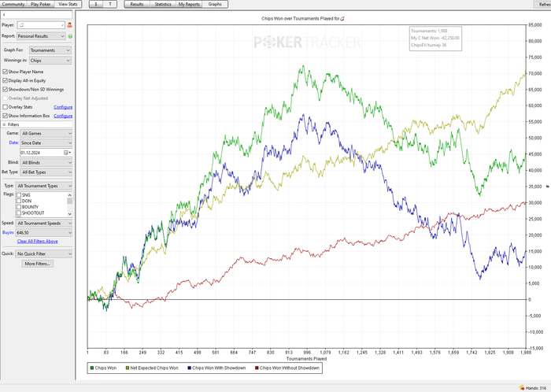
Task: Click Clear All Filters Above link
Action: (x=38, y=242)
